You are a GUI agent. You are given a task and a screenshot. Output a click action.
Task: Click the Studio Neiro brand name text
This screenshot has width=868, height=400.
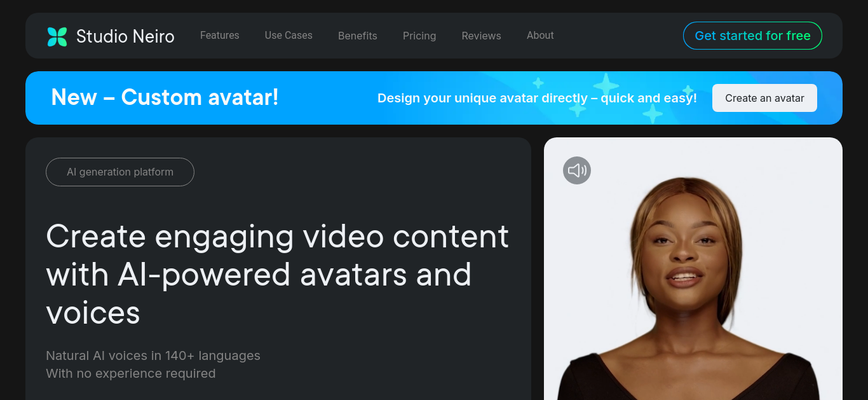[x=125, y=36]
